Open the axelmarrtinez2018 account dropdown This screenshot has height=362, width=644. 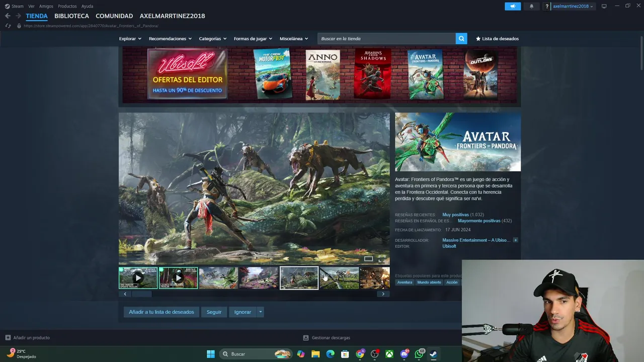pos(573,6)
